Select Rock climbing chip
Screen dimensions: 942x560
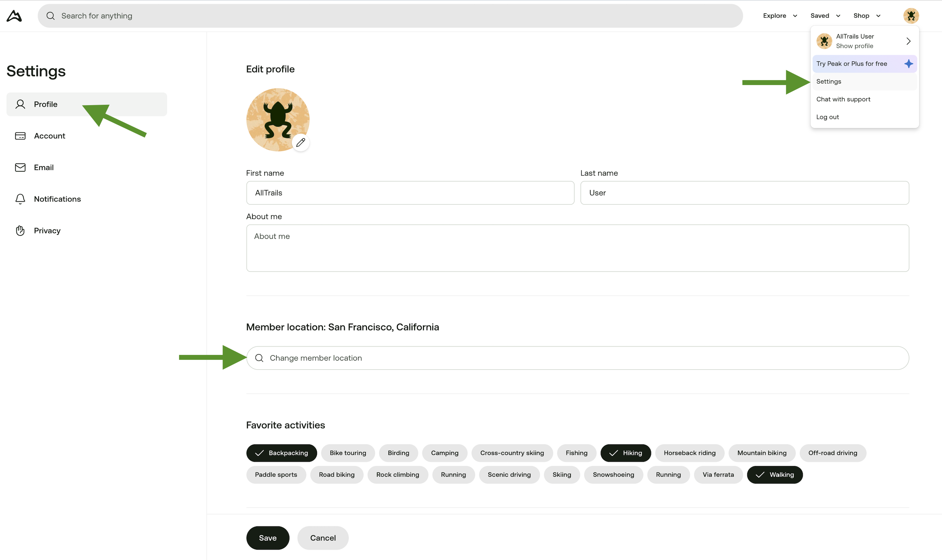tap(398, 475)
